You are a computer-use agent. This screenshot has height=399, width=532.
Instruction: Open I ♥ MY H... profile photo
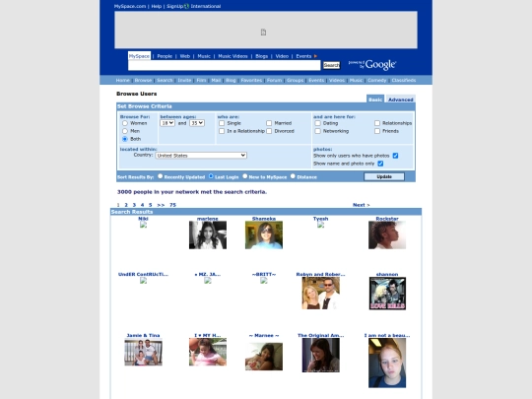(208, 352)
